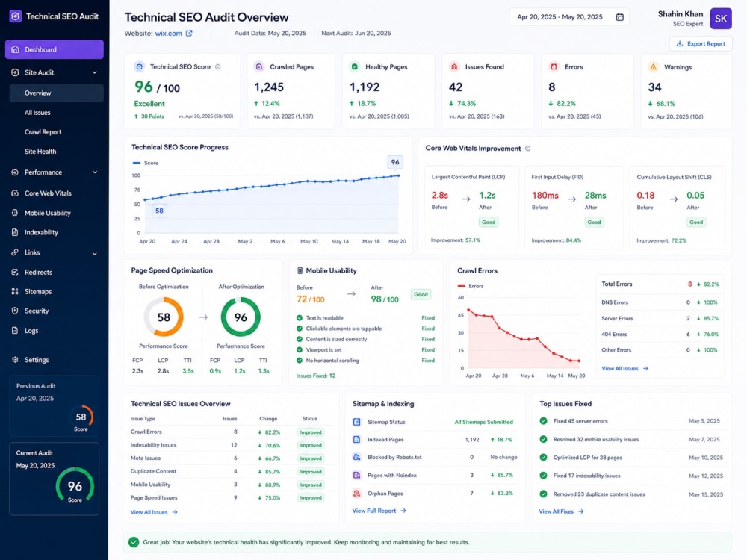747x560 pixels.
Task: Open the wix.com website link
Action: click(168, 34)
